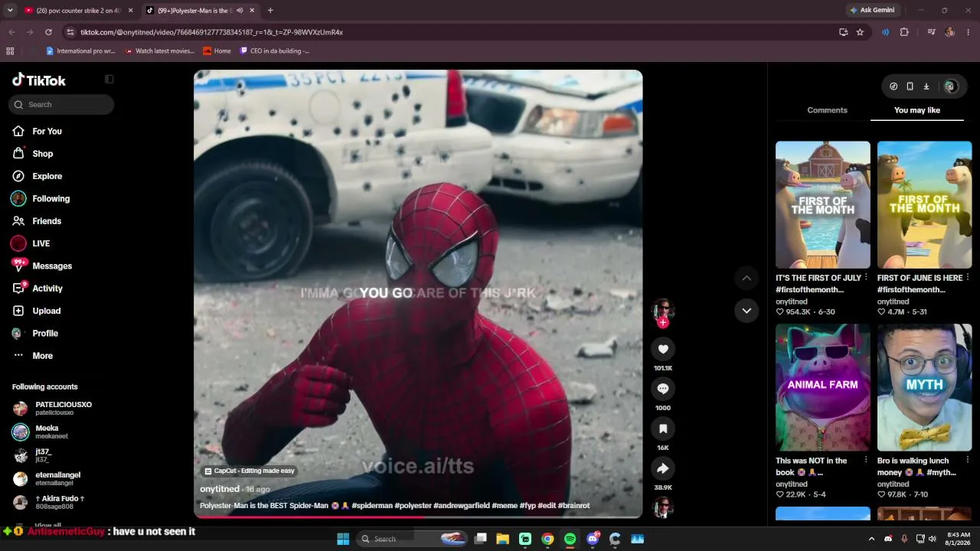
Task: Click the mobile app icon
Action: click(910, 86)
